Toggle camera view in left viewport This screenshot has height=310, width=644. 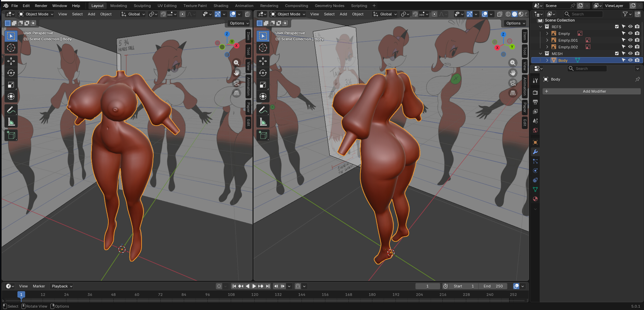[236, 83]
